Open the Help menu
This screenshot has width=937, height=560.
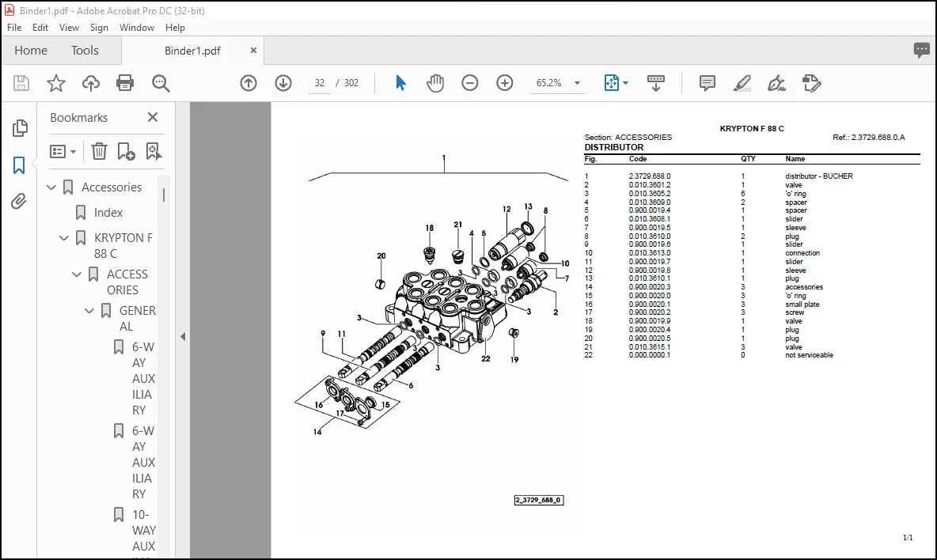pyautogui.click(x=175, y=28)
